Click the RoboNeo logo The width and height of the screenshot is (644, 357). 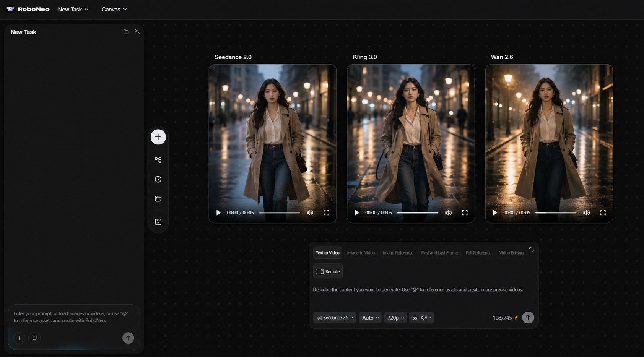click(28, 9)
